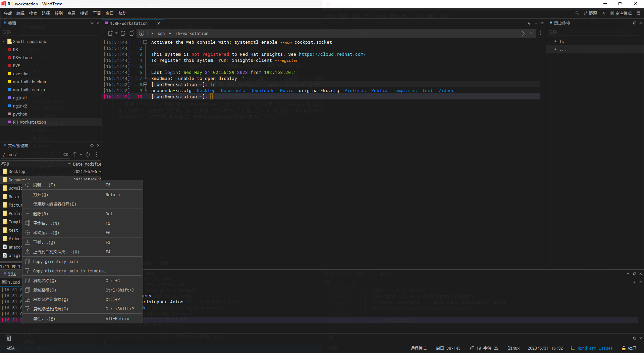Open the 帮助 menu
644x353 pixels.
pos(122,13)
